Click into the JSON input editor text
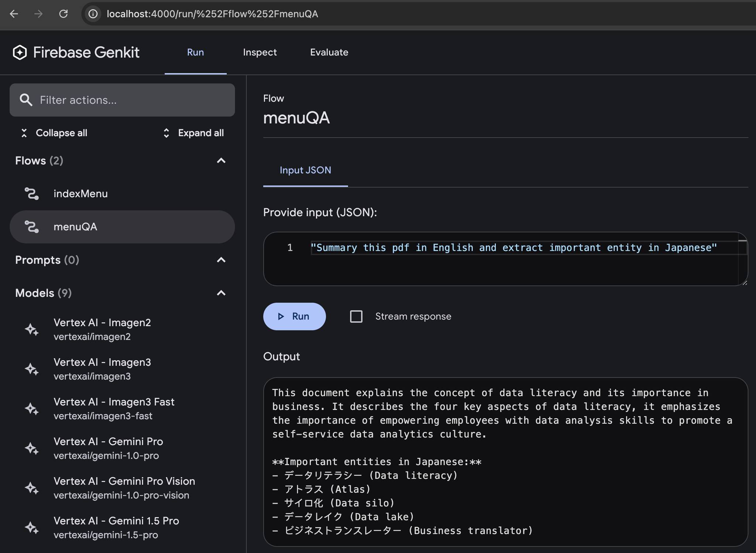The height and width of the screenshot is (553, 756). [x=513, y=248]
